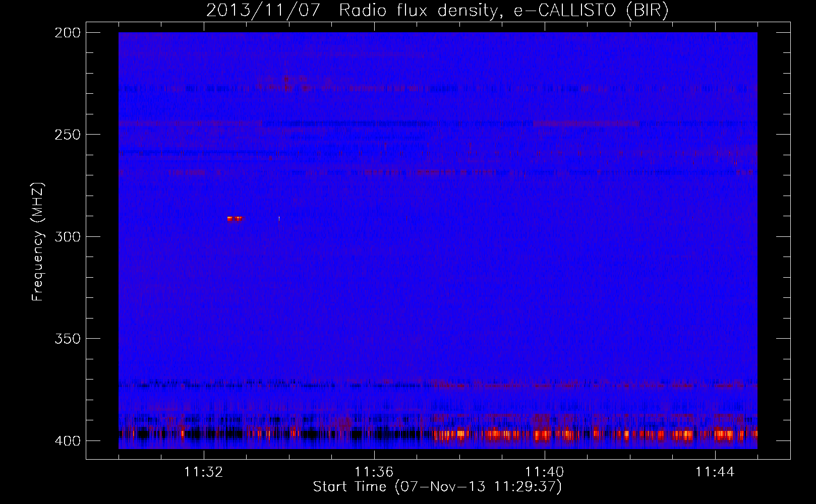Click the 350 frequency tick label

pos(67,339)
